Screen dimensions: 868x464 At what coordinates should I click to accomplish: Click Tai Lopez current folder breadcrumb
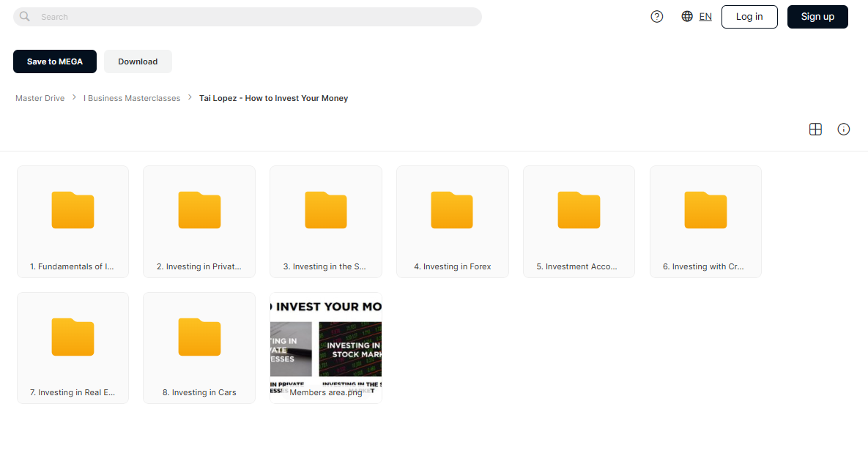coord(273,98)
